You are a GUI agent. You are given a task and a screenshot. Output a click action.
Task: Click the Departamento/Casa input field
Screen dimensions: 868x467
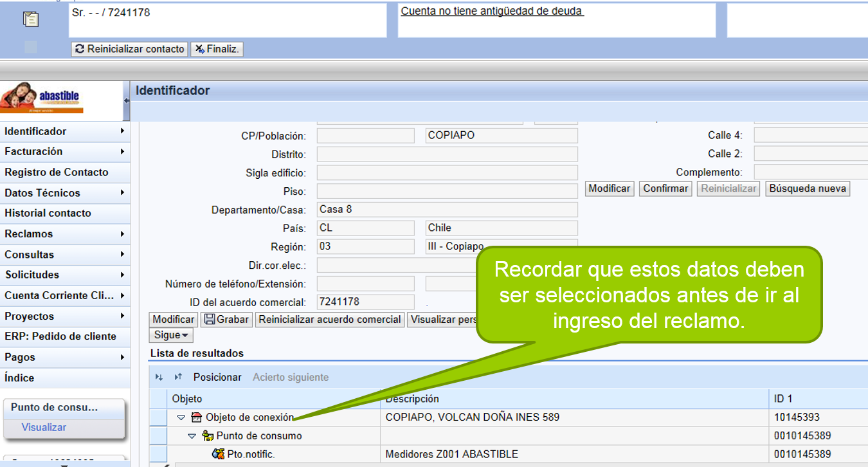click(448, 210)
